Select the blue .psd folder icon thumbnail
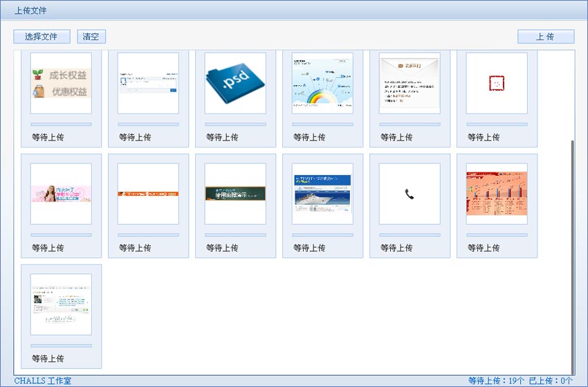This screenshot has width=588, height=387. [235, 83]
